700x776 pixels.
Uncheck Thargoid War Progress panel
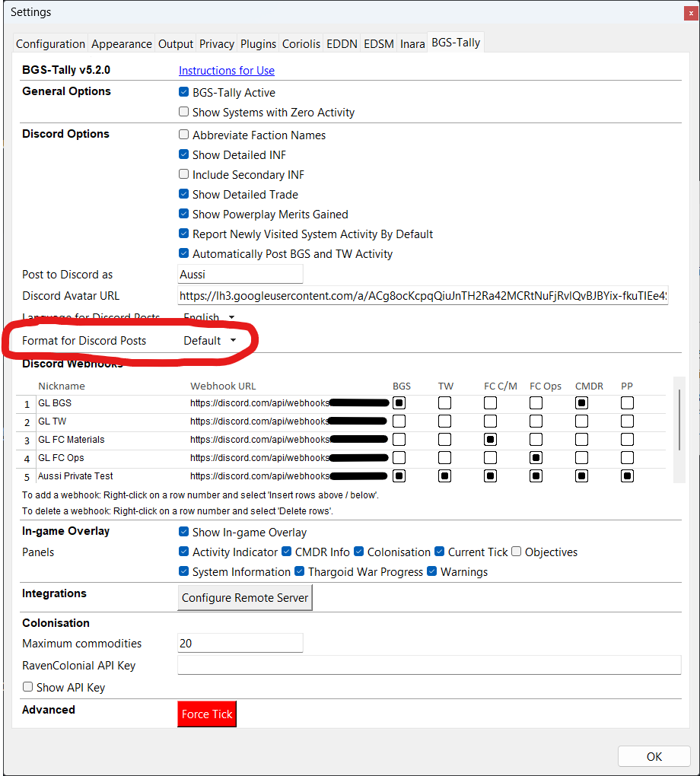pyautogui.click(x=299, y=571)
